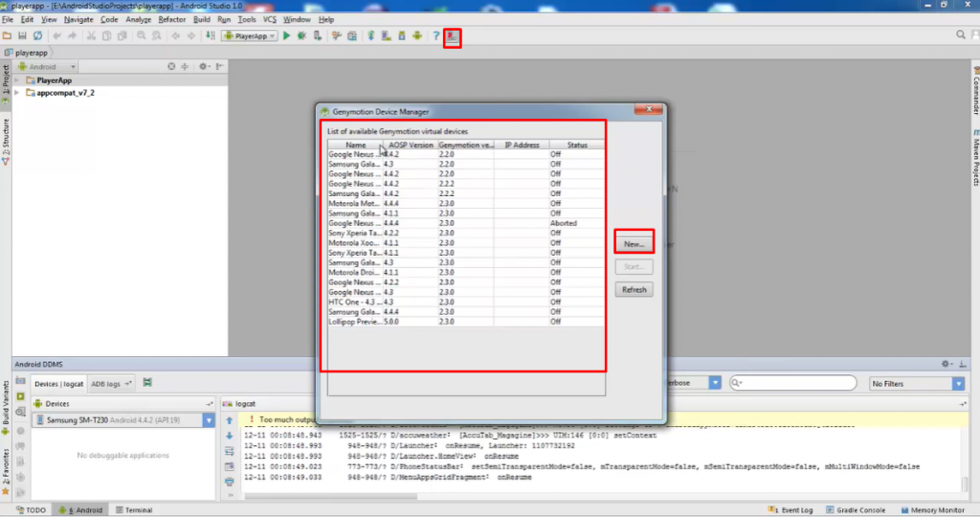Open the File menu
This screenshot has height=517, width=980.
8,19
